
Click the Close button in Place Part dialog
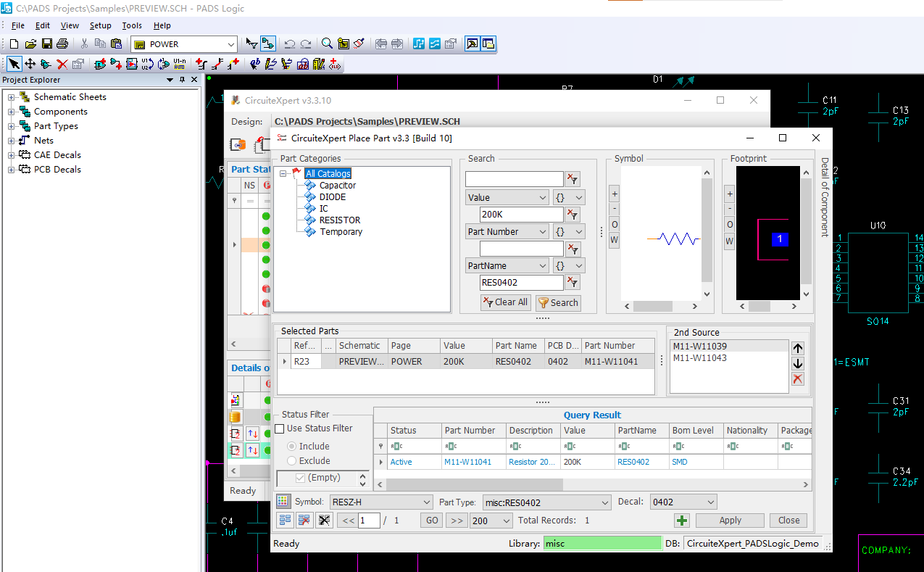789,521
